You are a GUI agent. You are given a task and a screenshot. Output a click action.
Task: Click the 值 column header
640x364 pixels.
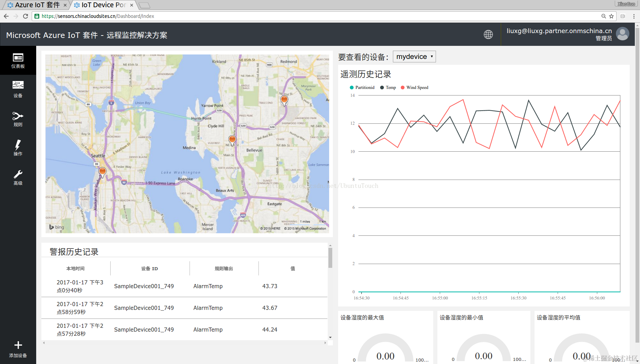click(x=293, y=269)
